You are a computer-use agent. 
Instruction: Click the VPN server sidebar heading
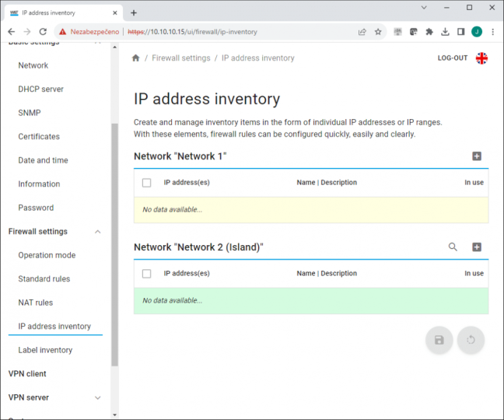click(29, 397)
